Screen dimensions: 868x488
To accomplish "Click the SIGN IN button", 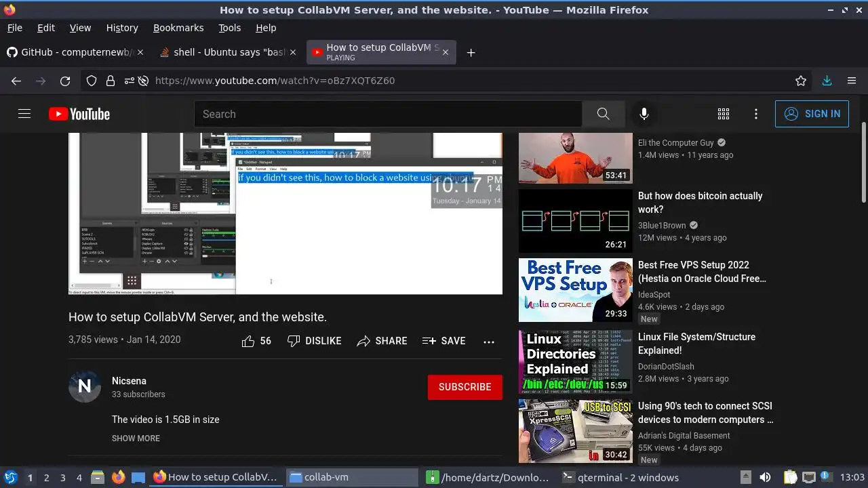I will point(812,114).
